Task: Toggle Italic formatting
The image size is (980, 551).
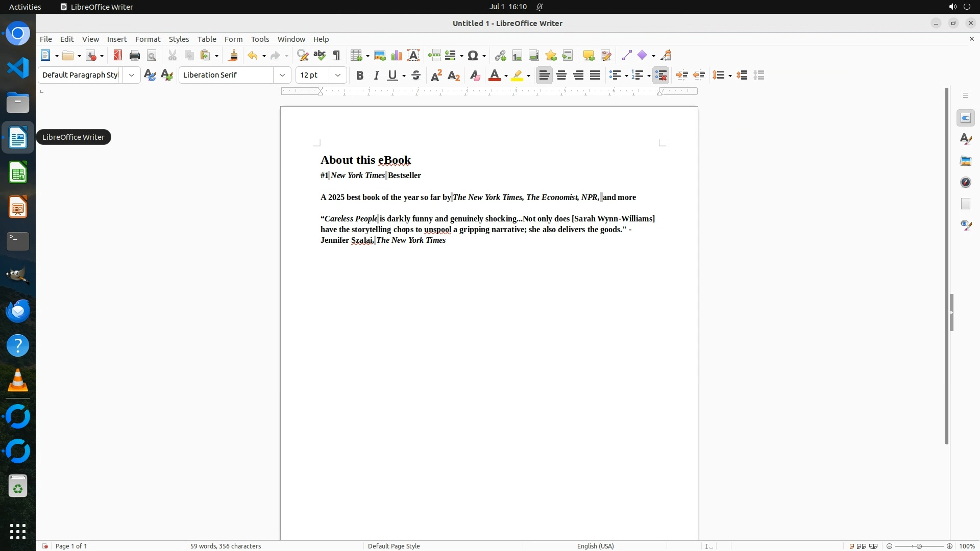Action: [377, 76]
